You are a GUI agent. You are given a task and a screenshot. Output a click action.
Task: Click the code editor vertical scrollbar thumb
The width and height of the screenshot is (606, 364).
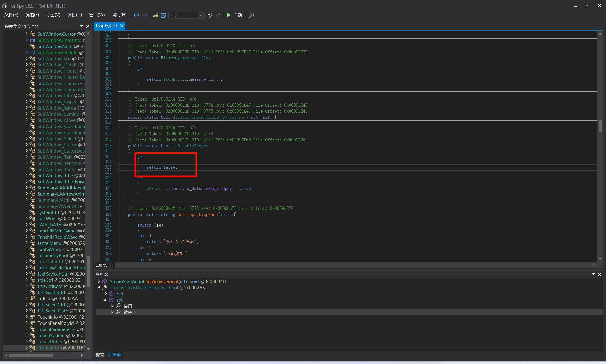(x=600, y=126)
